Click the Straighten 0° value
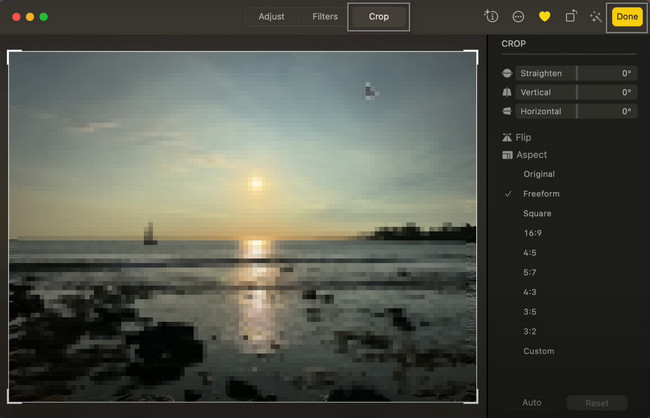 pyautogui.click(x=626, y=73)
